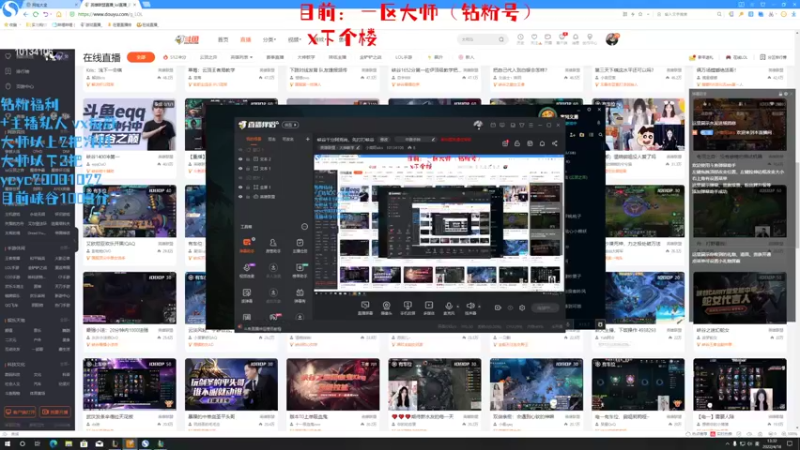Click the Douyu logo in the site header

click(x=187, y=39)
